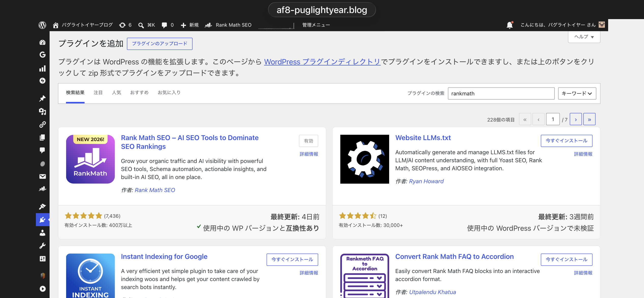Open the キーワード search type dropdown

(x=577, y=93)
